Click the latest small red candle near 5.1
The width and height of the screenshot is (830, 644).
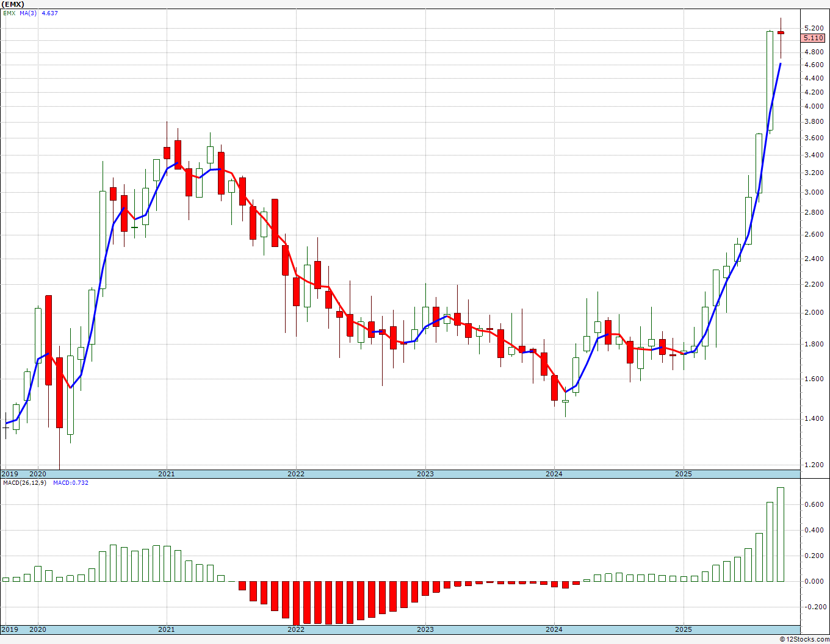click(x=781, y=33)
